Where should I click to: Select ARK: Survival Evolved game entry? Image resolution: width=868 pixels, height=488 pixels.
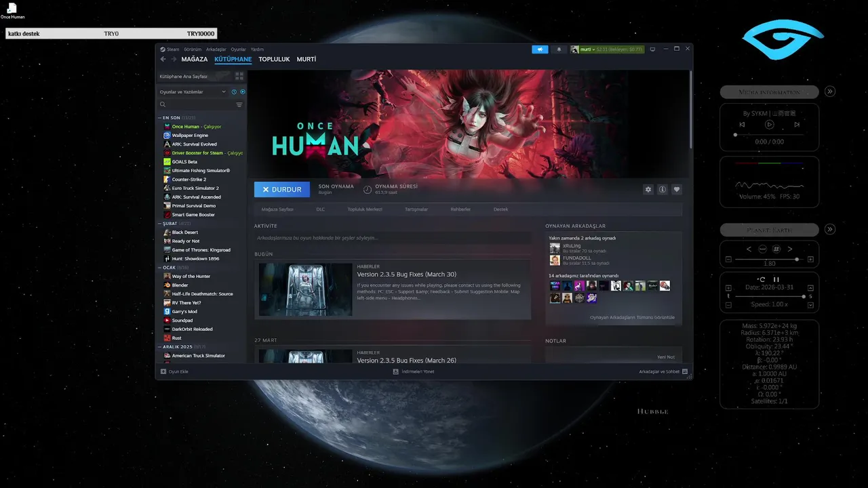pyautogui.click(x=194, y=144)
